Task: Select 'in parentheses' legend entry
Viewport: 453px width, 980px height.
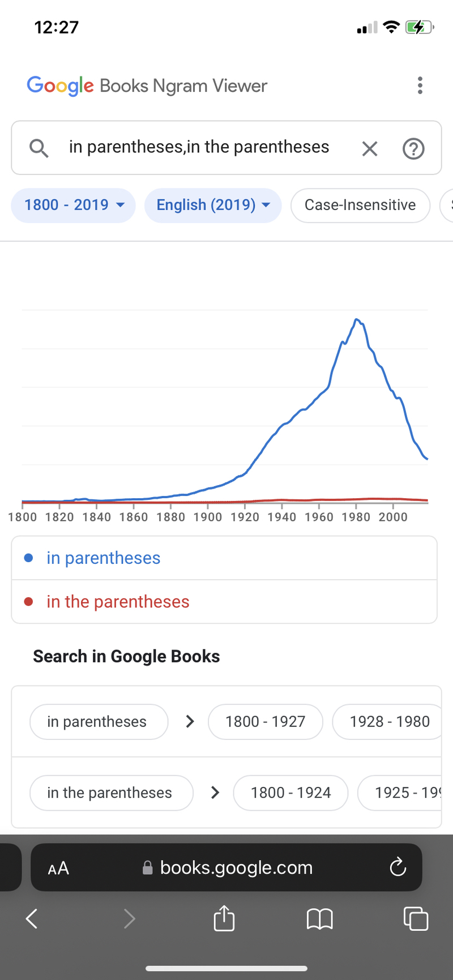Action: [x=104, y=558]
